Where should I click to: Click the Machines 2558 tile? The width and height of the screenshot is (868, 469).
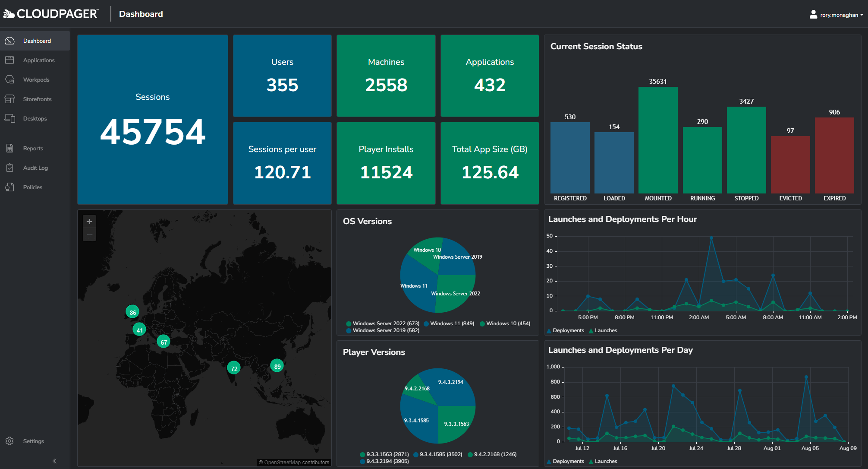(x=386, y=76)
